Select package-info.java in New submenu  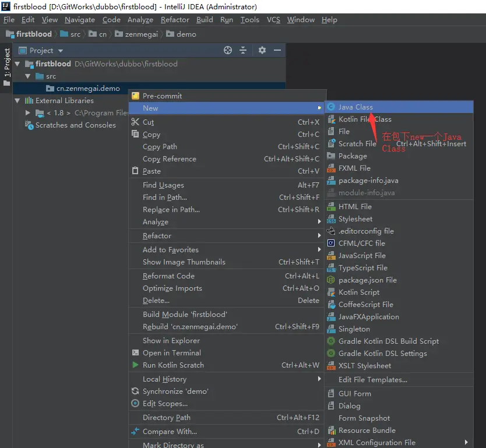coord(399,181)
